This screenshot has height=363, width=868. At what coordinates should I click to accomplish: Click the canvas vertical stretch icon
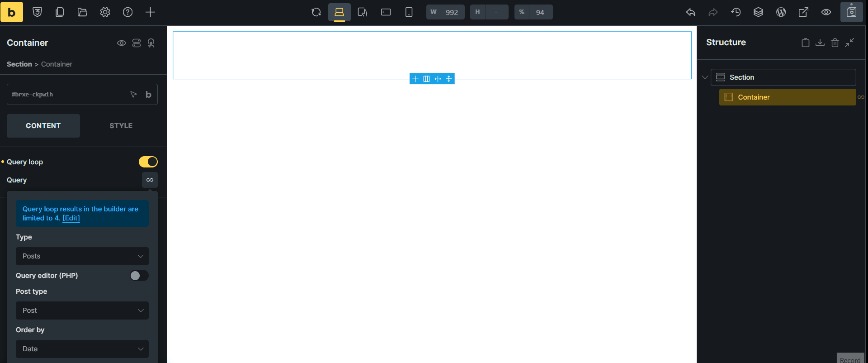click(449, 79)
